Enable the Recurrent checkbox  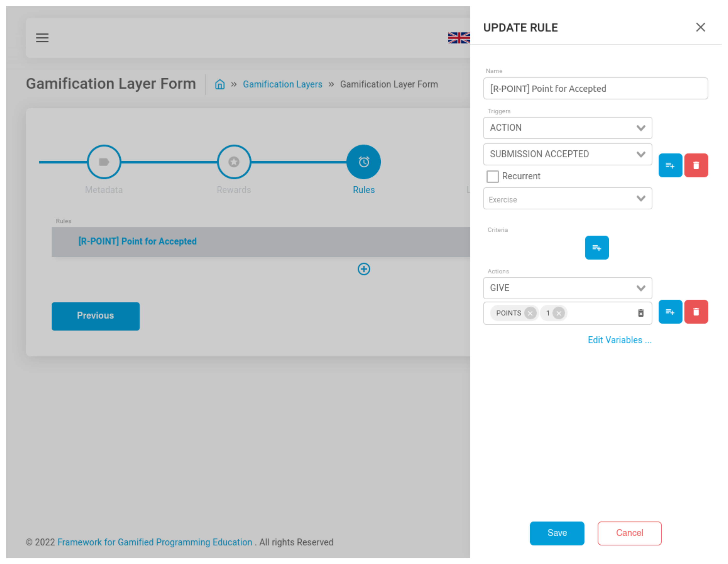click(x=492, y=176)
